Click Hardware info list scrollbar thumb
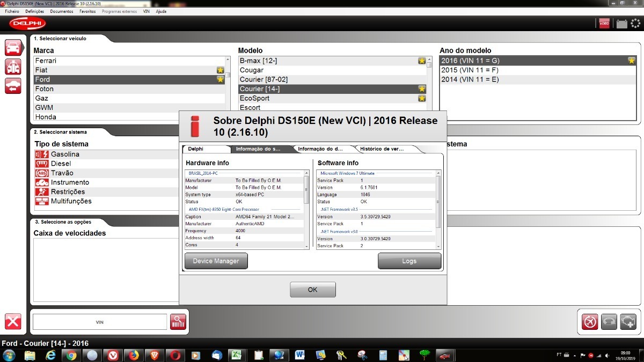This screenshot has width=644, height=362. tap(306, 189)
